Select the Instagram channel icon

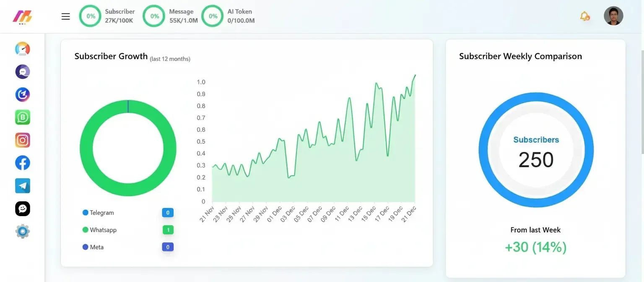pyautogui.click(x=22, y=140)
